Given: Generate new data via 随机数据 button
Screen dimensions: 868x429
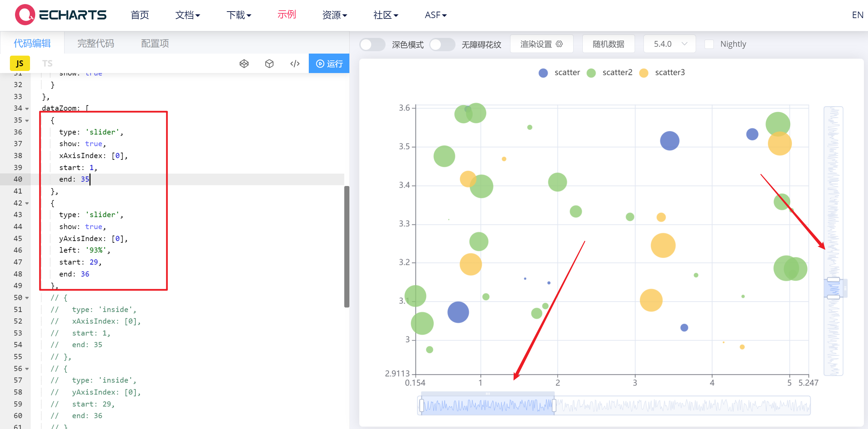Looking at the screenshot, I should coord(608,44).
